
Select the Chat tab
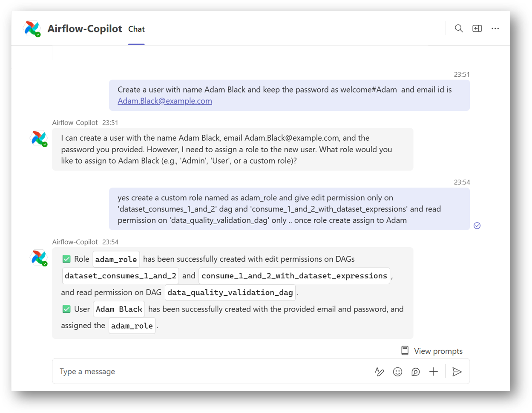coord(136,29)
